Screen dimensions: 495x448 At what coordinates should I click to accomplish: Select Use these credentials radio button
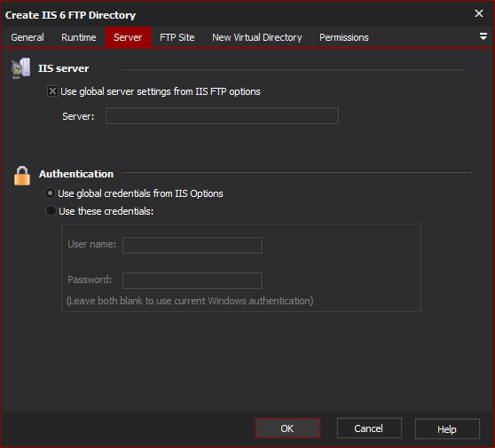tap(51, 210)
